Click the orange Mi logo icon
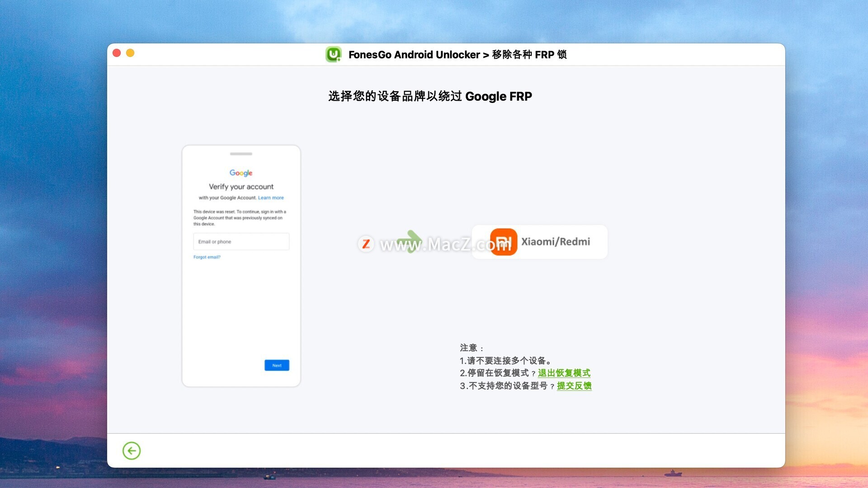 pos(503,242)
